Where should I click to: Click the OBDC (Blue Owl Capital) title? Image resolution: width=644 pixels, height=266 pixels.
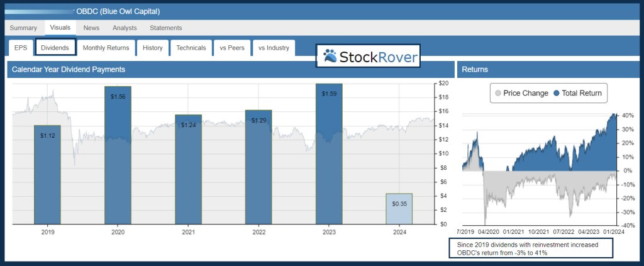tap(118, 11)
